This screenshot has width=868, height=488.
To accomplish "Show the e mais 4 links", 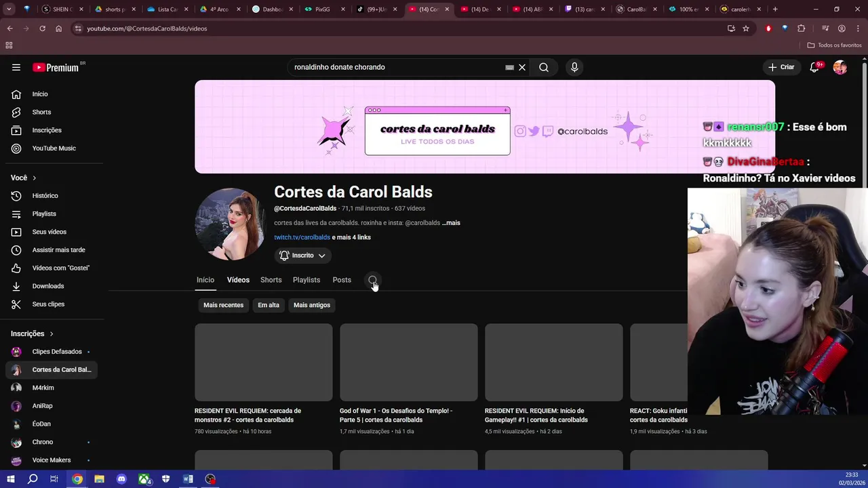I will click(351, 237).
